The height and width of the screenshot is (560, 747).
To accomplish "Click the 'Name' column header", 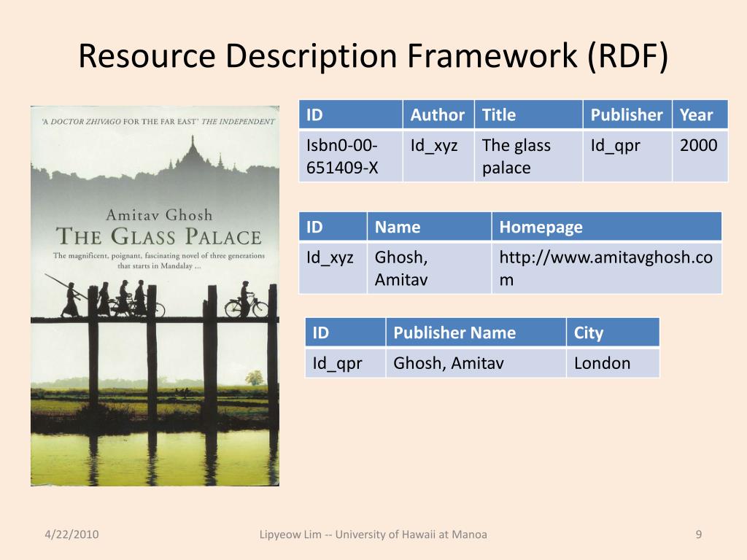I will [x=429, y=227].
